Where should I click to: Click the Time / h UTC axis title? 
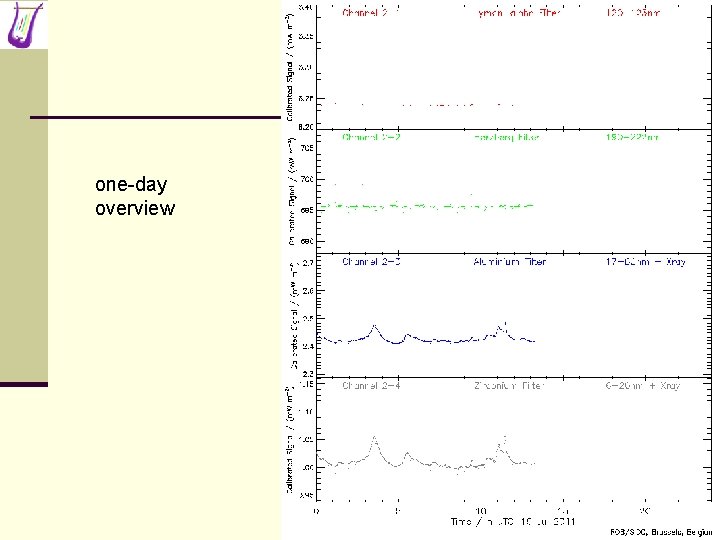tap(512, 522)
